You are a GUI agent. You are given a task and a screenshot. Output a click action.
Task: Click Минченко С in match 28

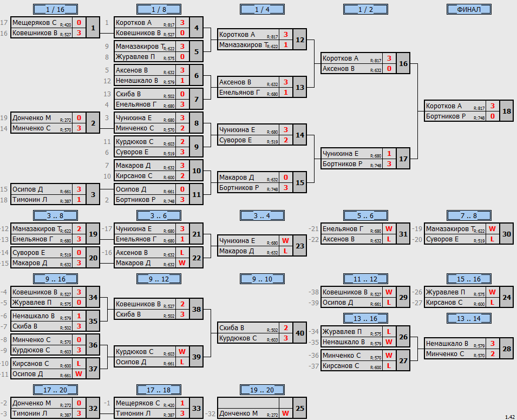coord(445,354)
